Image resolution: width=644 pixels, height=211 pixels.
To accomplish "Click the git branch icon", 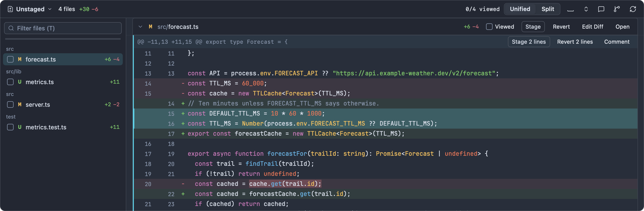I will click(617, 9).
